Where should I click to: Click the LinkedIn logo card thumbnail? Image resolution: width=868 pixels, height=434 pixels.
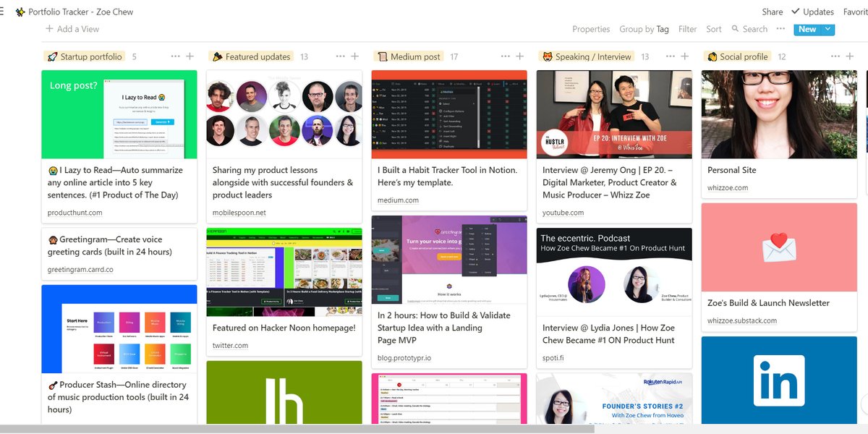pos(779,382)
